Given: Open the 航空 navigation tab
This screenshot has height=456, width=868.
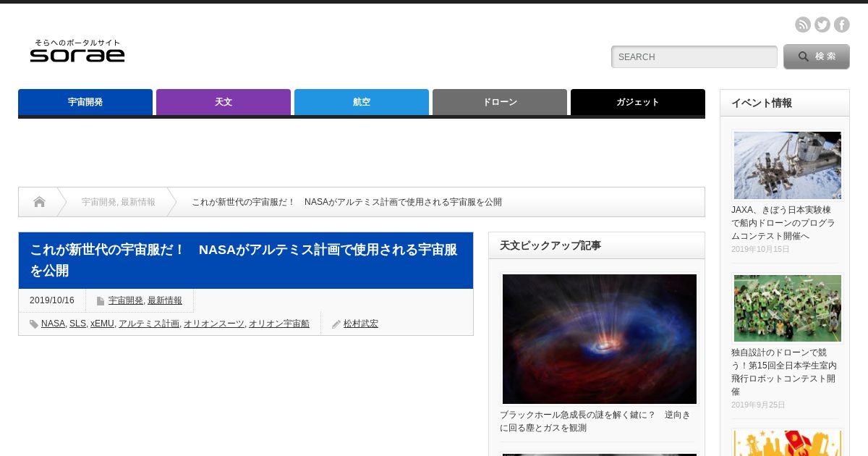Looking at the screenshot, I should click(362, 102).
